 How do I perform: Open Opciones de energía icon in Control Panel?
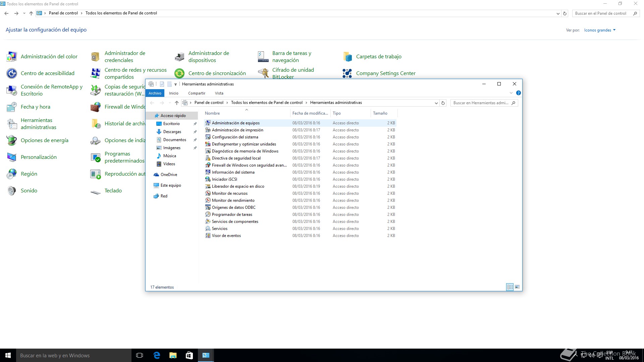tap(12, 140)
